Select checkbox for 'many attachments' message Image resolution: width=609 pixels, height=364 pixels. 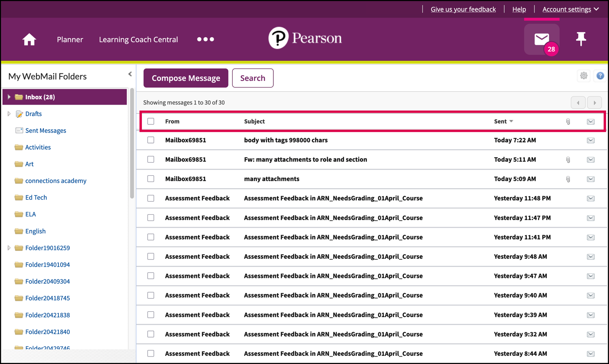click(151, 179)
